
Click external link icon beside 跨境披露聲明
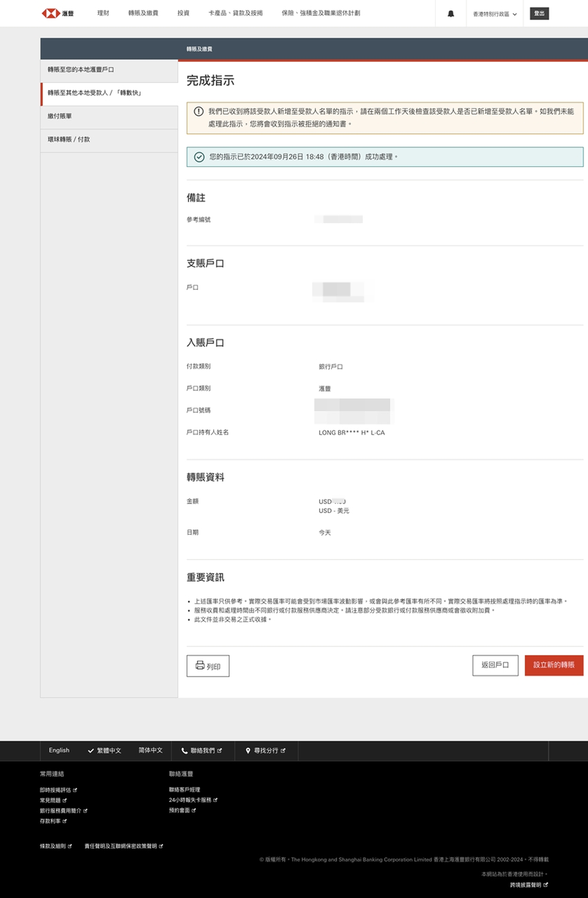(545, 884)
